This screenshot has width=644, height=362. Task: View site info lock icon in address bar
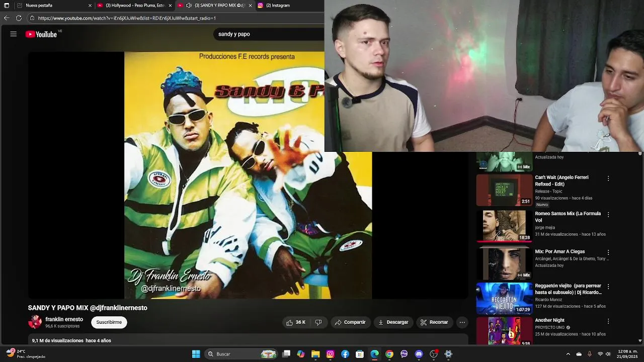pyautogui.click(x=32, y=18)
